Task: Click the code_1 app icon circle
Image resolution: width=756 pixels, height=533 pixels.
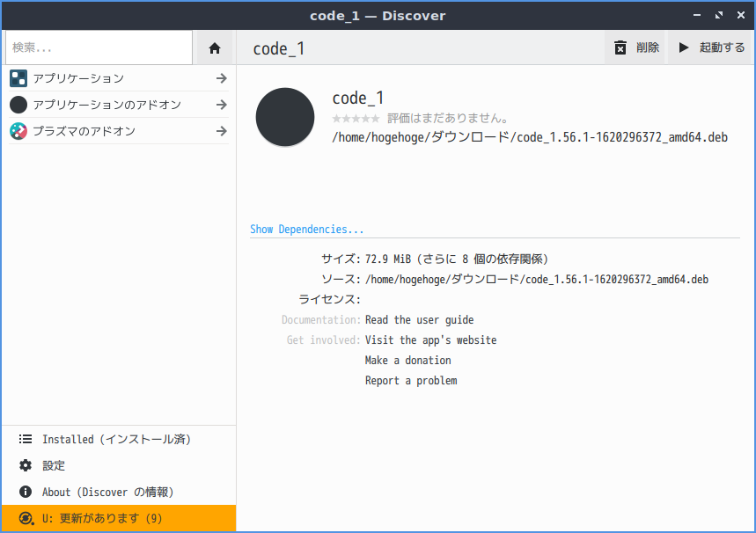Action: point(285,117)
